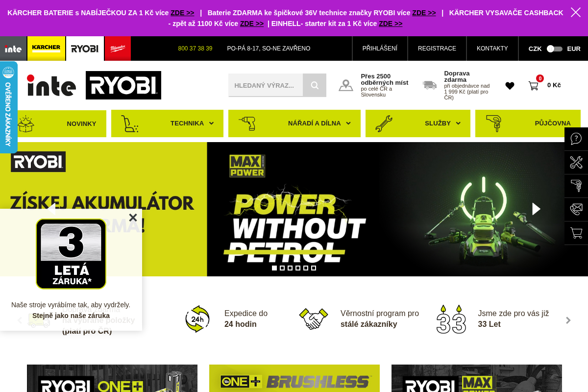Screen dimensions: 588x392
Task: Click the large RYOBI header logo
Action: click(x=123, y=85)
